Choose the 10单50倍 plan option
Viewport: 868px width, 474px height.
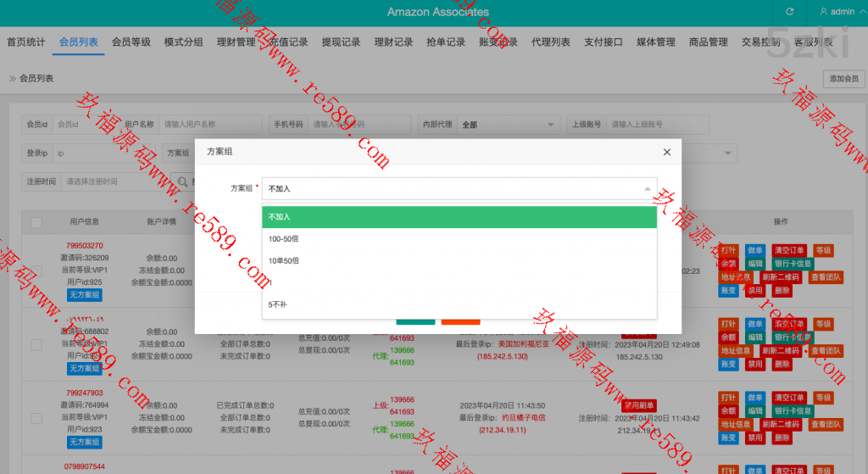pyautogui.click(x=284, y=260)
